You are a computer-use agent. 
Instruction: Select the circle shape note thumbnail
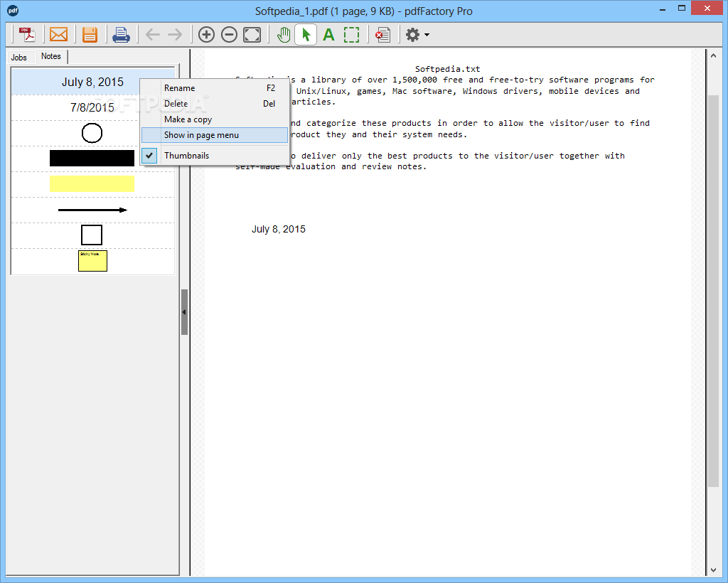[x=92, y=133]
